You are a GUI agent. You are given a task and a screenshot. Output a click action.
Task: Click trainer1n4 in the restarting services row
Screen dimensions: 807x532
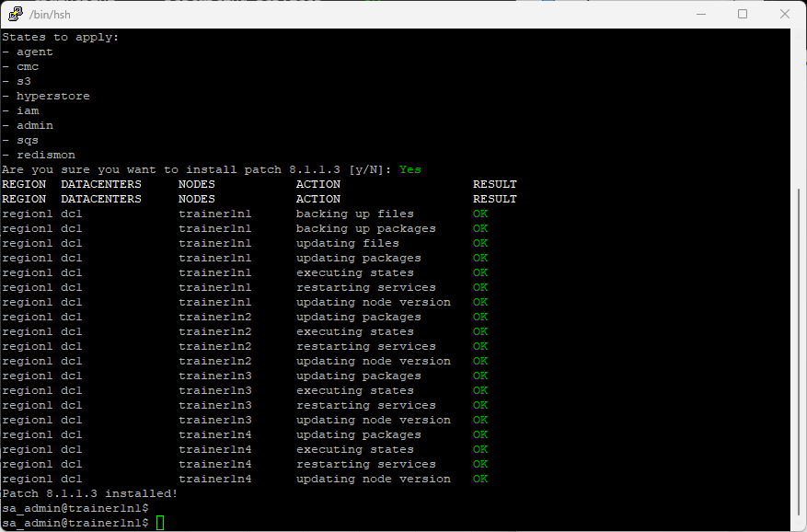214,465
